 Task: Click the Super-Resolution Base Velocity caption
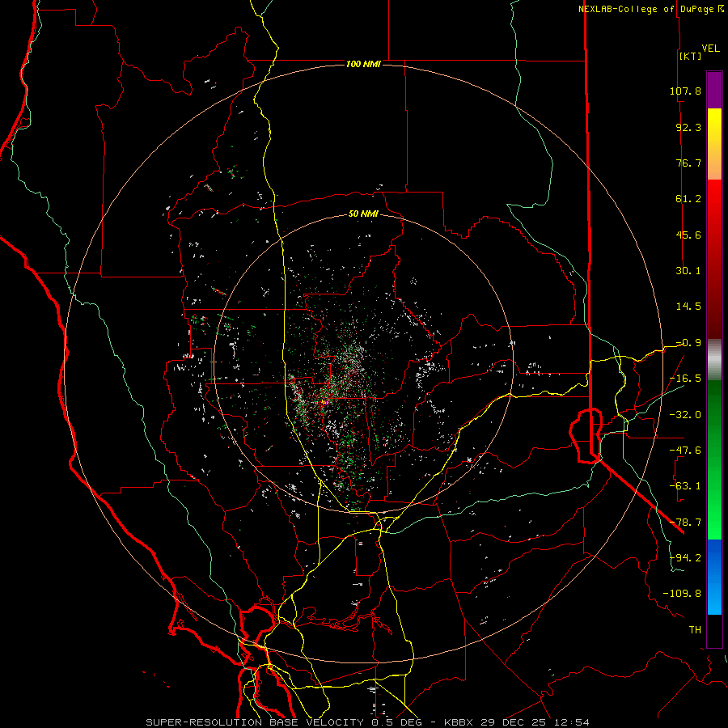367,722
